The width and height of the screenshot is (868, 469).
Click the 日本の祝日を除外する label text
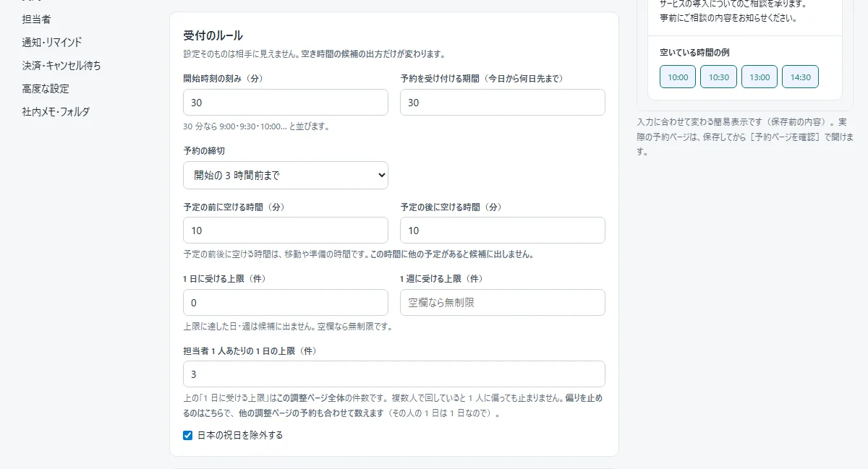click(240, 435)
